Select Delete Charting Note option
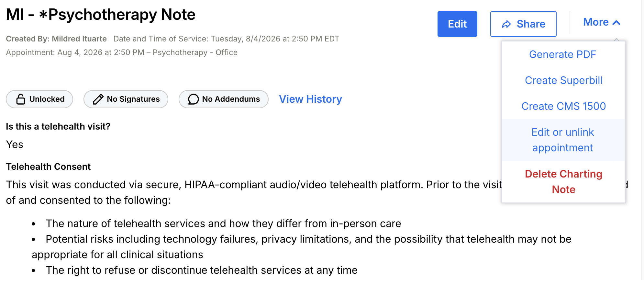 point(563,182)
